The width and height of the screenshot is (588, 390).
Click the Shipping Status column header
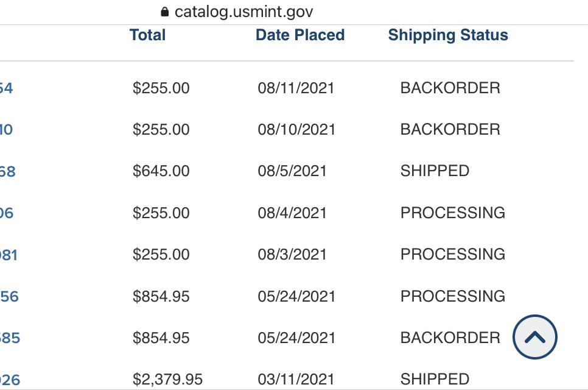[x=448, y=35]
